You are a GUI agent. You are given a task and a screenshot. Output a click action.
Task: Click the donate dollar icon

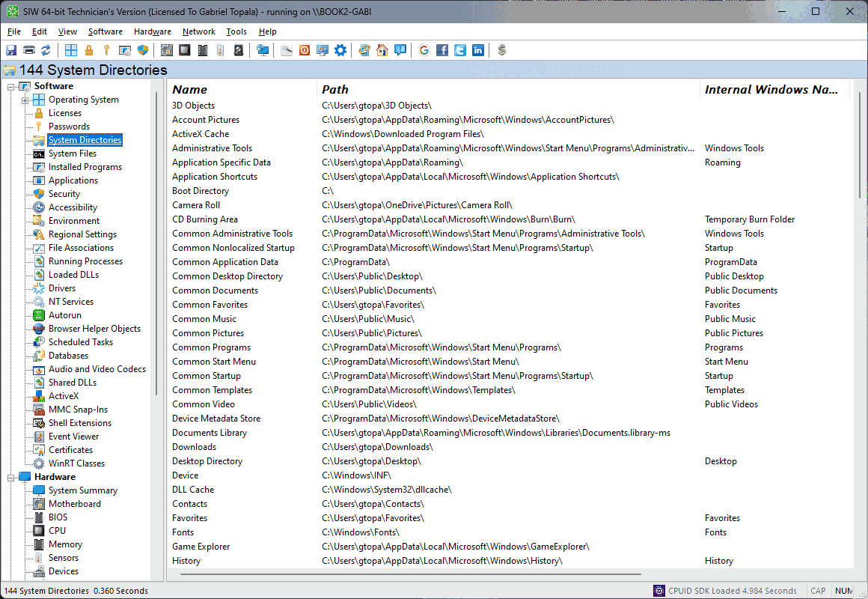point(501,50)
